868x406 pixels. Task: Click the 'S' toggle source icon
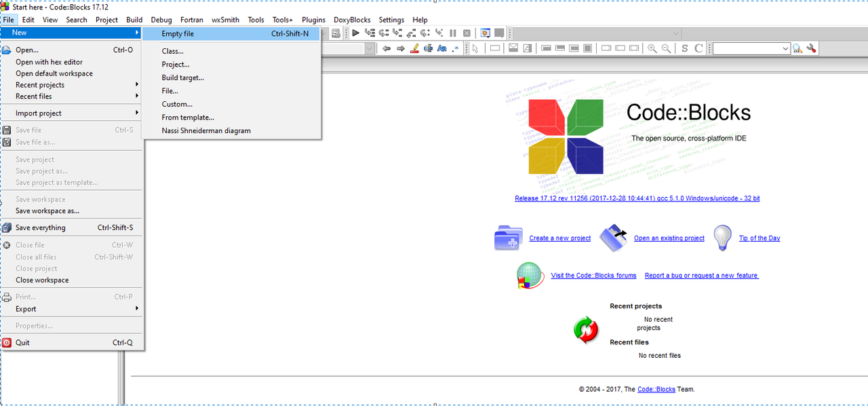[684, 48]
